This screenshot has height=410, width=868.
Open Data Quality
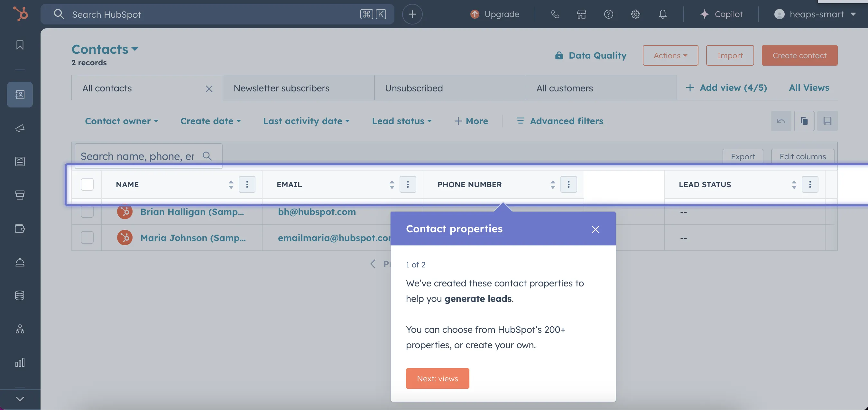pyautogui.click(x=591, y=55)
